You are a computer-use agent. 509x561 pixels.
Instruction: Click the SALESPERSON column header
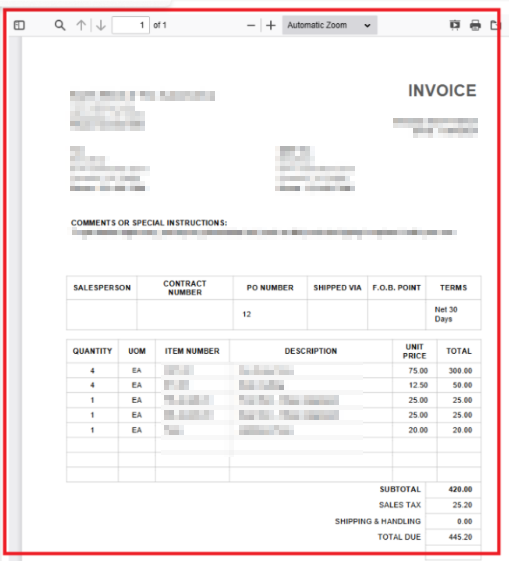click(x=102, y=288)
